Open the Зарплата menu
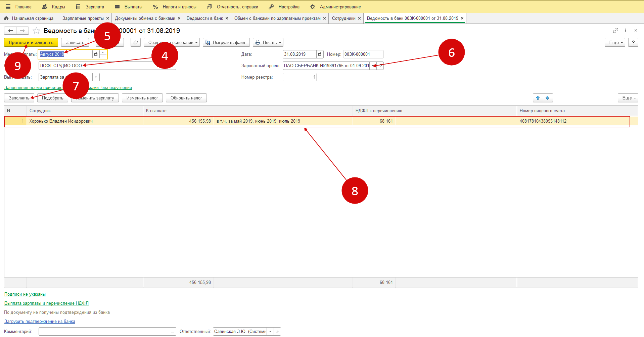This screenshot has height=337, width=644. pos(90,7)
